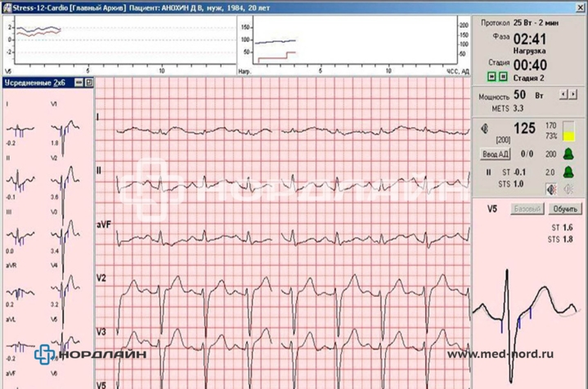Click the green alarm bell beside 2.0

point(568,172)
